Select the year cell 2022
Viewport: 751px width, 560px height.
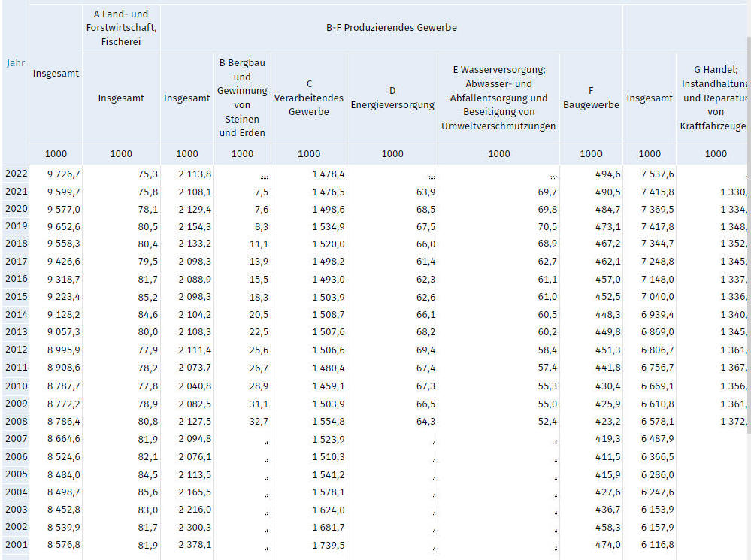click(17, 174)
